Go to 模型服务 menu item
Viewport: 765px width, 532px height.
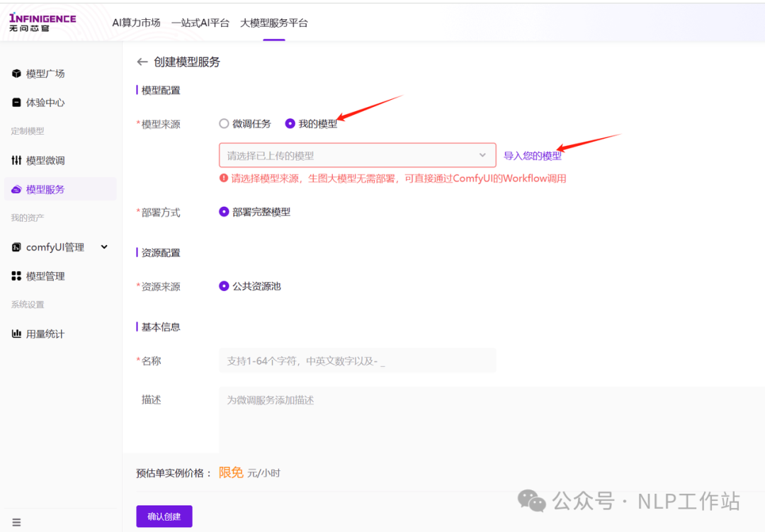60,189
